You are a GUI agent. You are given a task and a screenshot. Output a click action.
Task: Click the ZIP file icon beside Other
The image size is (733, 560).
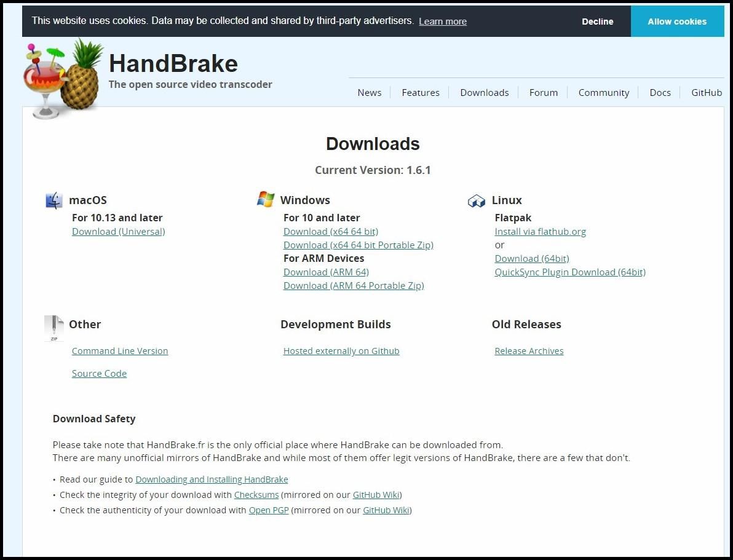[54, 328]
